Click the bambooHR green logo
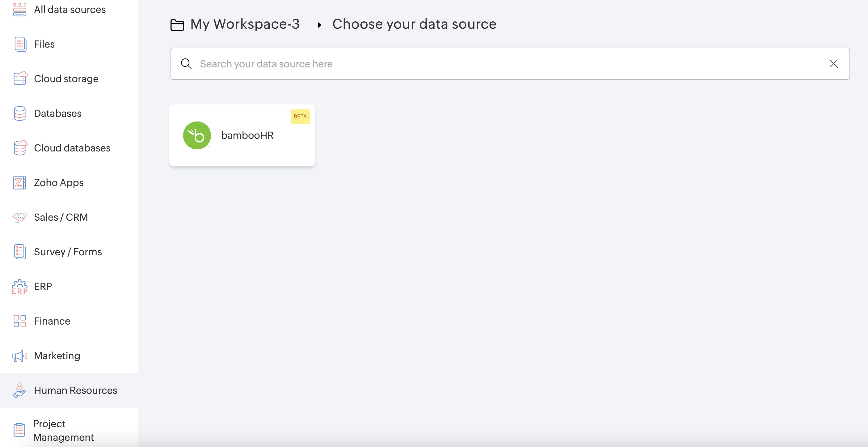 (197, 135)
